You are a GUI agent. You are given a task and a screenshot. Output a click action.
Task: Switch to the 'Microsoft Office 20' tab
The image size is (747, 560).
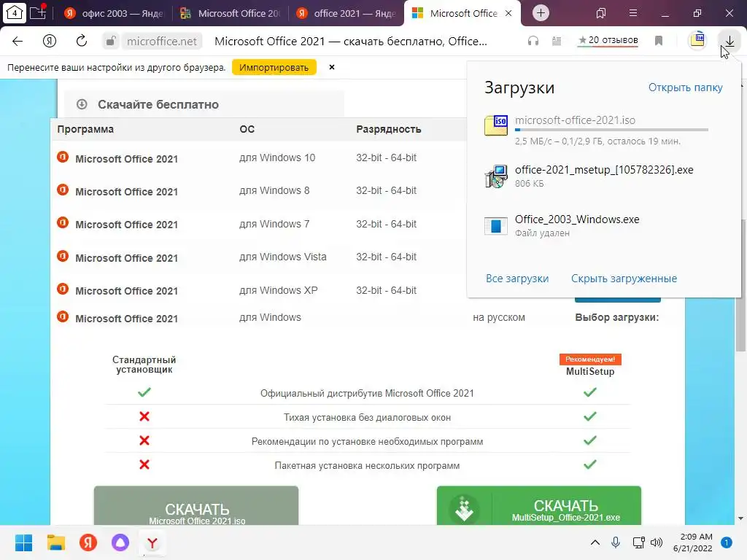click(x=231, y=13)
